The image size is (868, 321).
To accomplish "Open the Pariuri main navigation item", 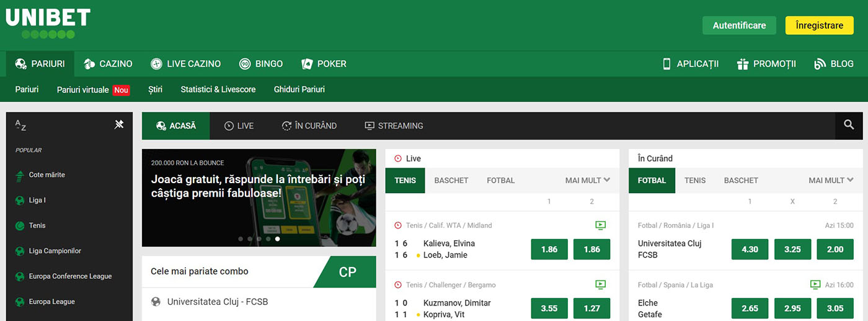I will [40, 63].
